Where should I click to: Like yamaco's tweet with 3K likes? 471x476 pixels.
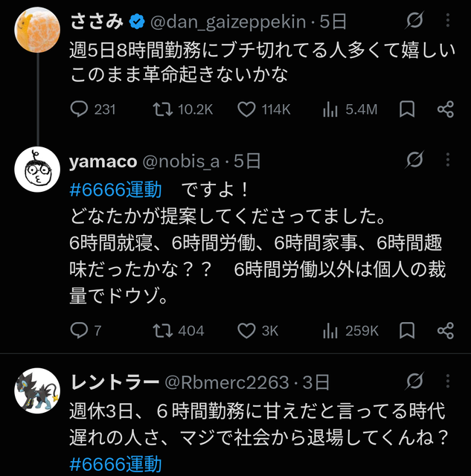click(x=257, y=330)
